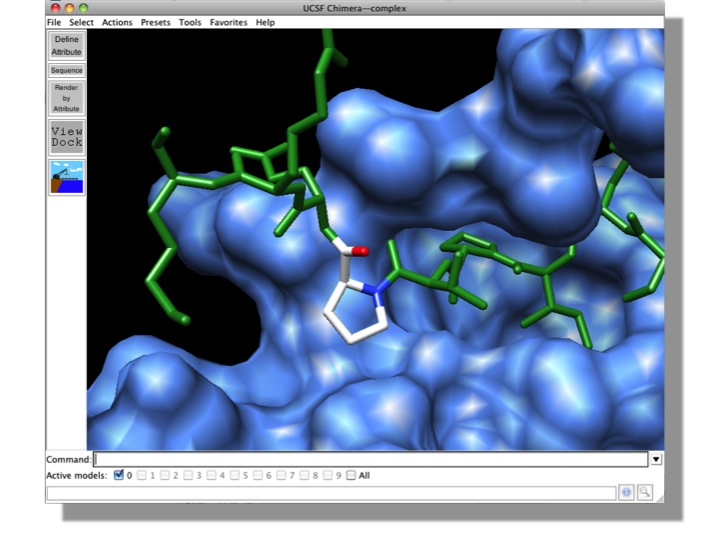
Task: Click the resize grip at window corner
Action: 660,499
